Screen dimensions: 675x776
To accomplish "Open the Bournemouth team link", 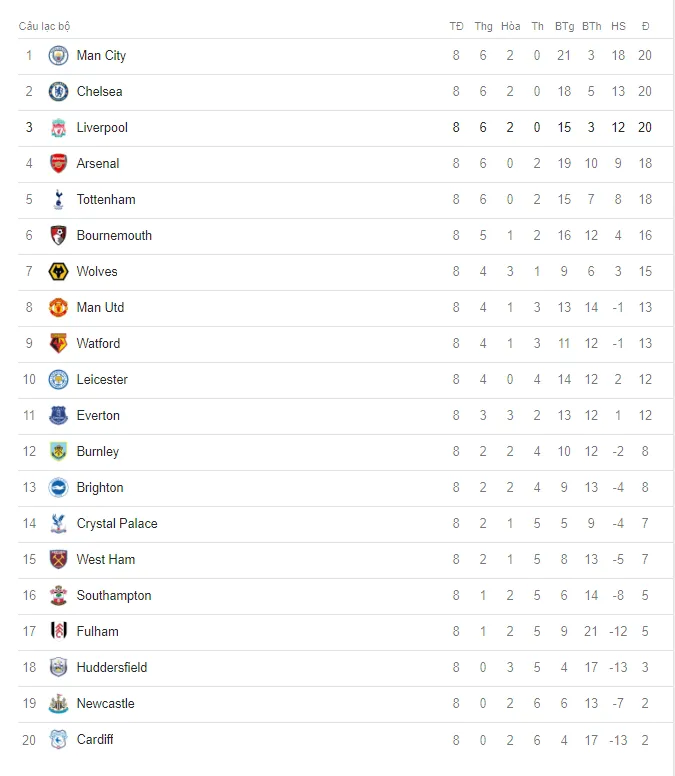I will pos(114,236).
